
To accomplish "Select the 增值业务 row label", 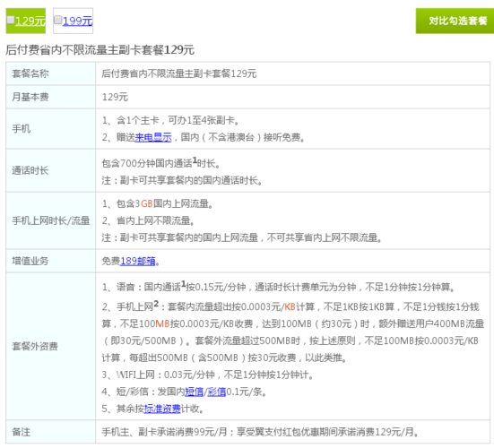I will (x=30, y=261).
